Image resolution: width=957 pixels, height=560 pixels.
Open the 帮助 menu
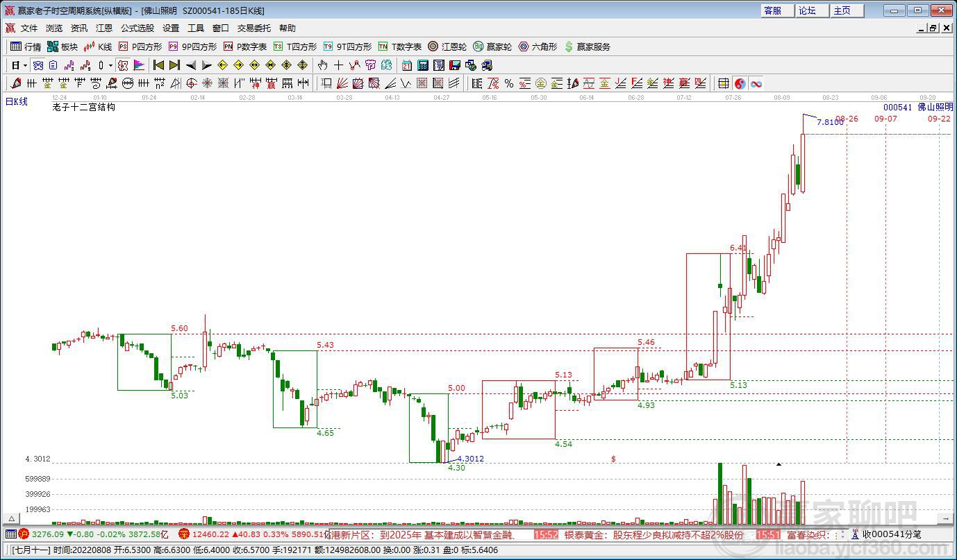(288, 28)
